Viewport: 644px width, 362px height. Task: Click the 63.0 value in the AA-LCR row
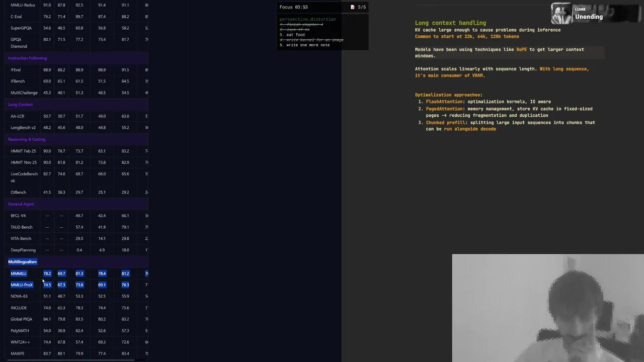125,116
